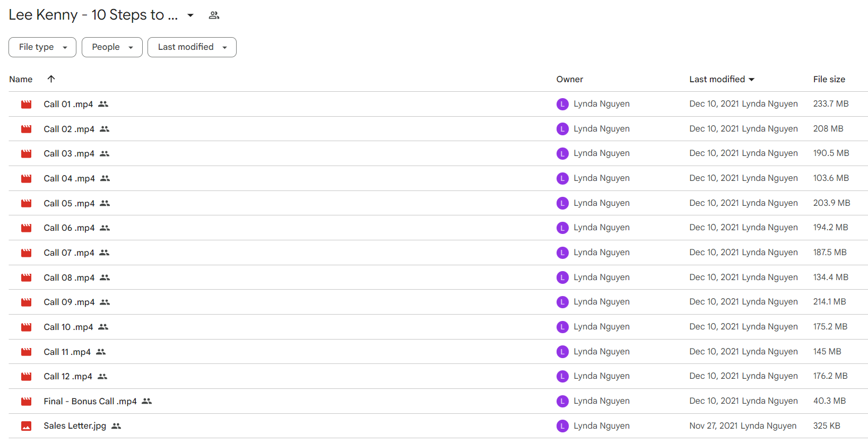Click the Owner column header
This screenshot has width=868, height=443.
point(570,79)
